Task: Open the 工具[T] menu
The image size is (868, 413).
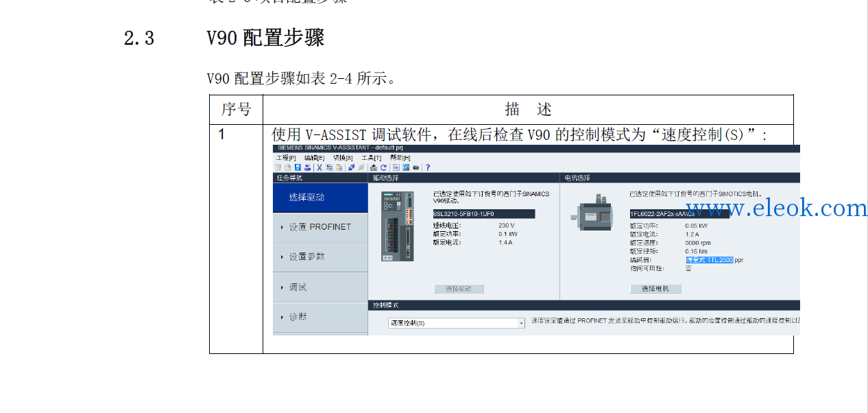Action: click(372, 158)
